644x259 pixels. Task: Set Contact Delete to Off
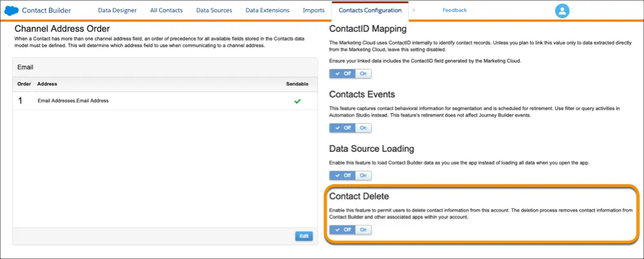coord(343,230)
